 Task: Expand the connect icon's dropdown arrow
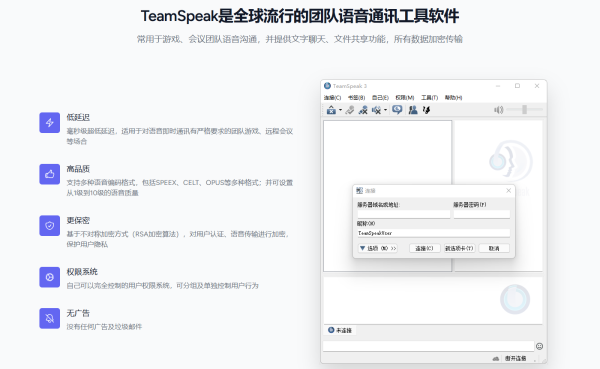[340, 110]
